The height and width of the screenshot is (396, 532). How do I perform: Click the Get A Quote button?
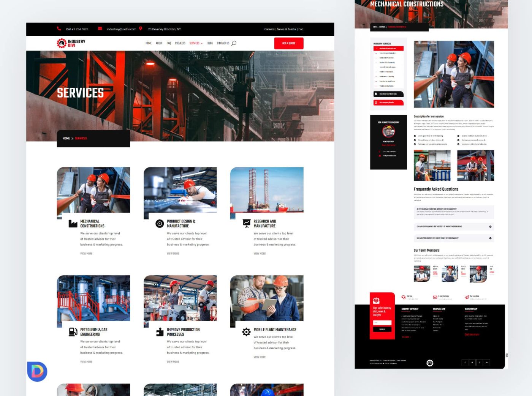[289, 43]
